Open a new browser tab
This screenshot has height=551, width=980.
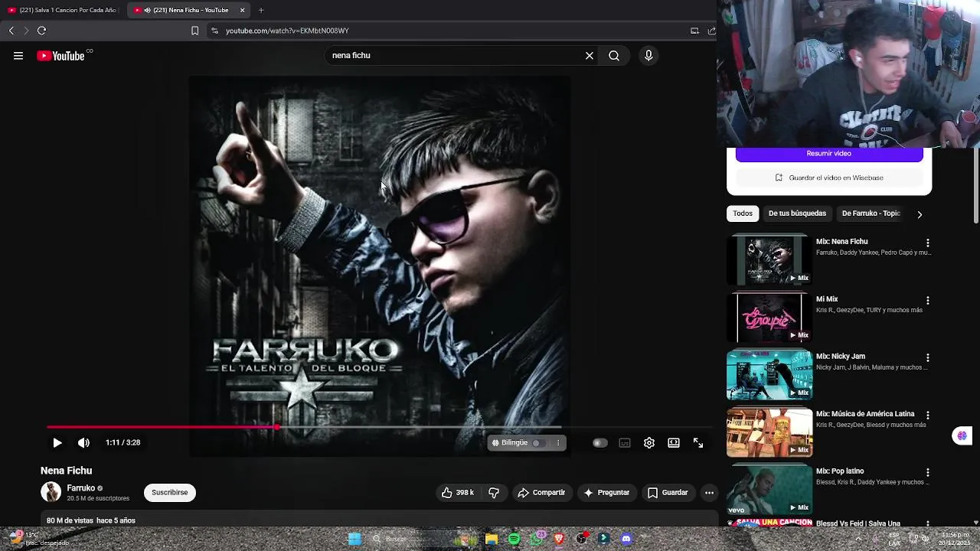tap(261, 10)
